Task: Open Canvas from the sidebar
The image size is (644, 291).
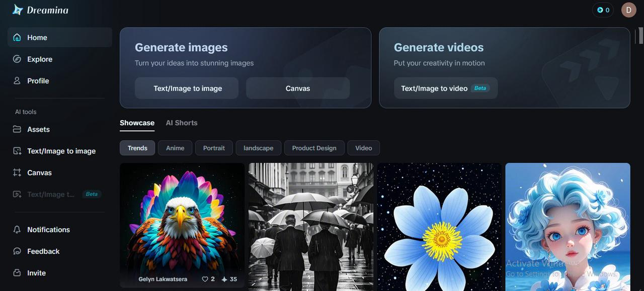Action: [x=60, y=172]
